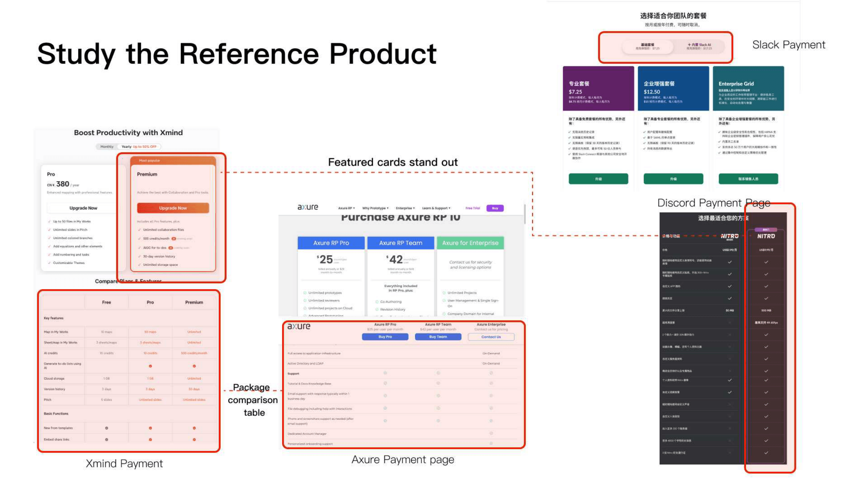The image size is (868, 488).
Task: Click the 'Map in My Works' row label
Action: point(56,332)
